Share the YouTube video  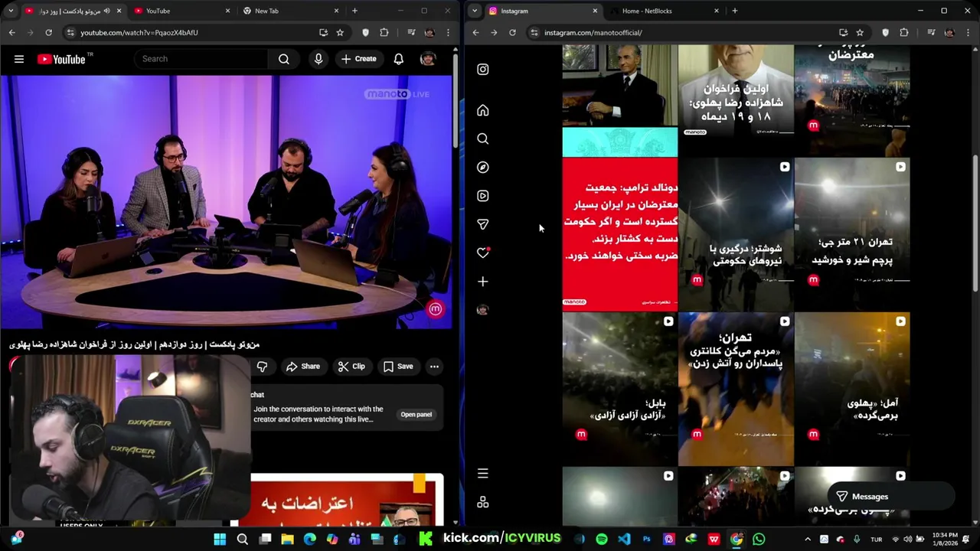[x=302, y=367]
